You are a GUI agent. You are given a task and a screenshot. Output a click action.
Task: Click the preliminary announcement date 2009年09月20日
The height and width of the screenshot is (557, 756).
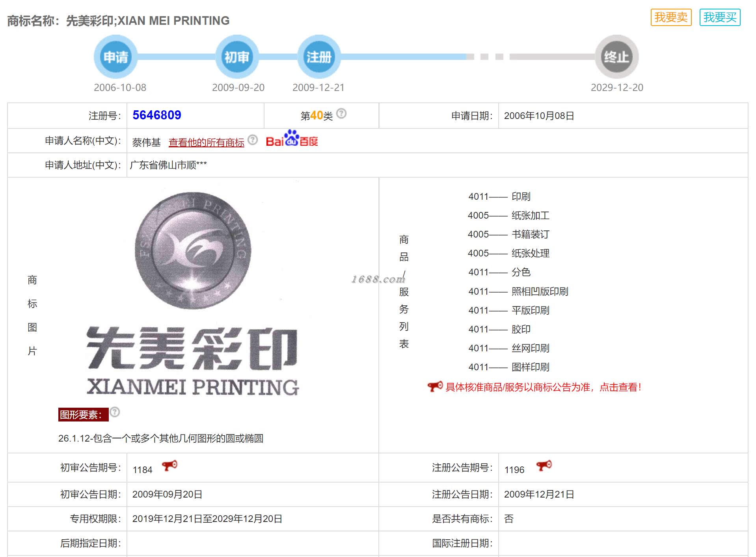[x=168, y=494]
